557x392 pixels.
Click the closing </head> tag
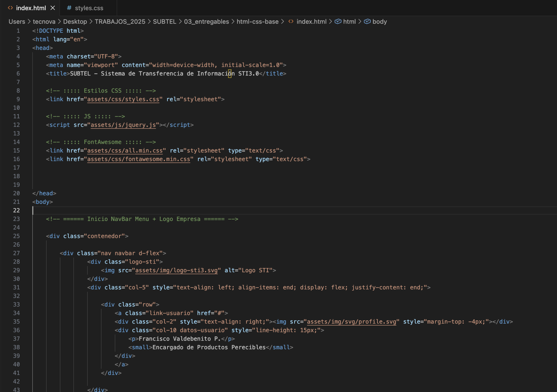click(x=44, y=193)
